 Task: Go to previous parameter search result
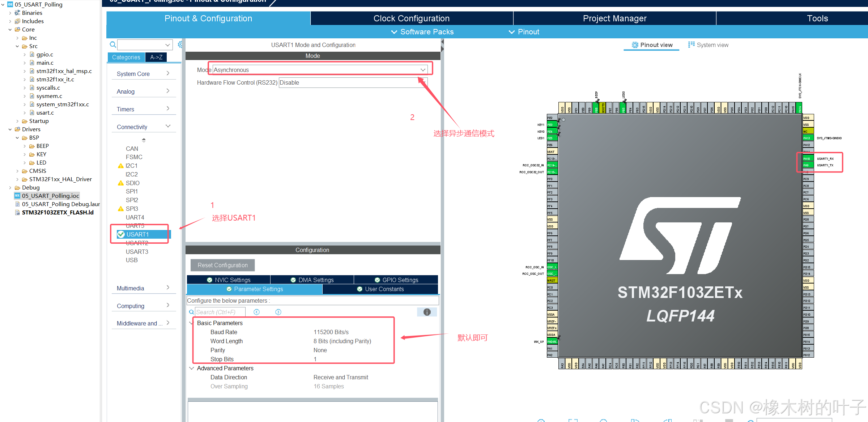pos(256,312)
